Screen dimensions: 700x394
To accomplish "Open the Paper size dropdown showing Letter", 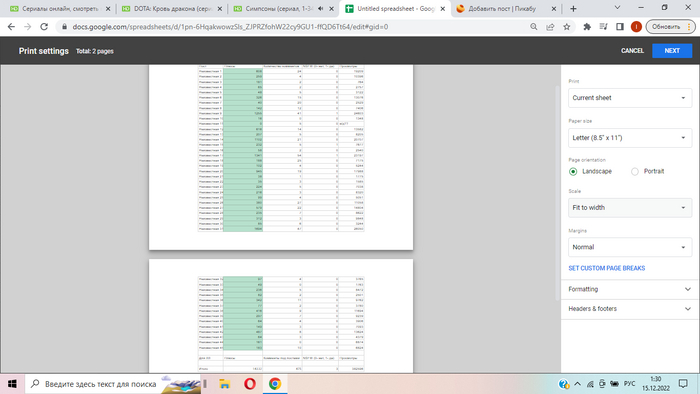I will click(630, 138).
